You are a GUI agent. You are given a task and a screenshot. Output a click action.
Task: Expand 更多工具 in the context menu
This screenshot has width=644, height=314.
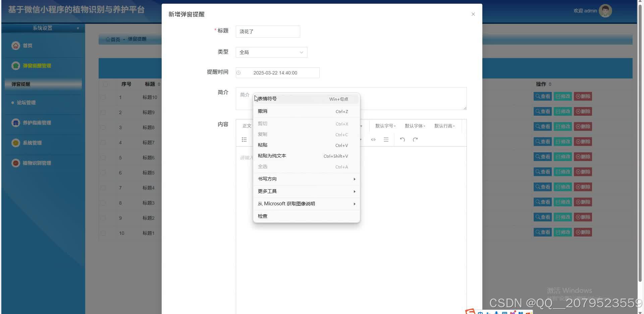267,191
